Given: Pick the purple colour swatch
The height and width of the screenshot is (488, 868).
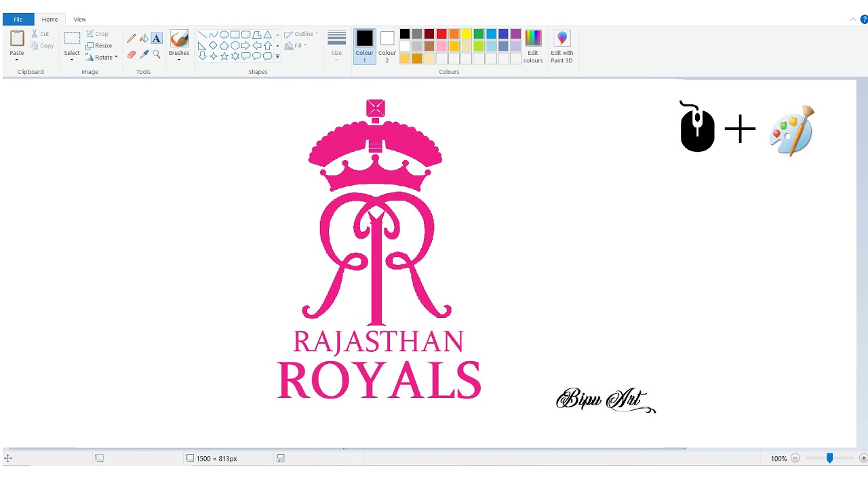Looking at the screenshot, I should [516, 34].
